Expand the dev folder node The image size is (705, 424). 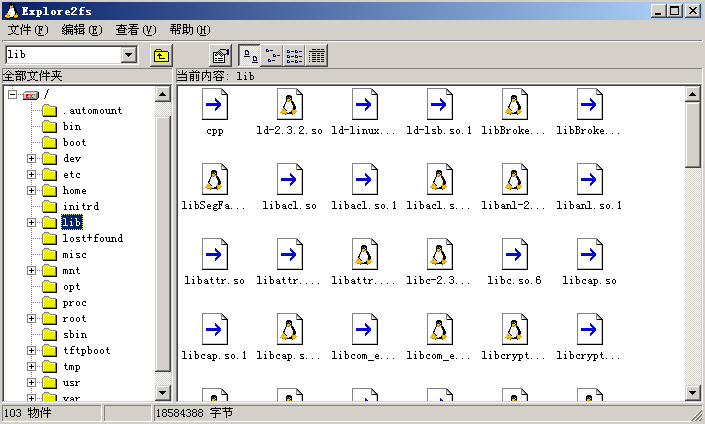(31, 158)
